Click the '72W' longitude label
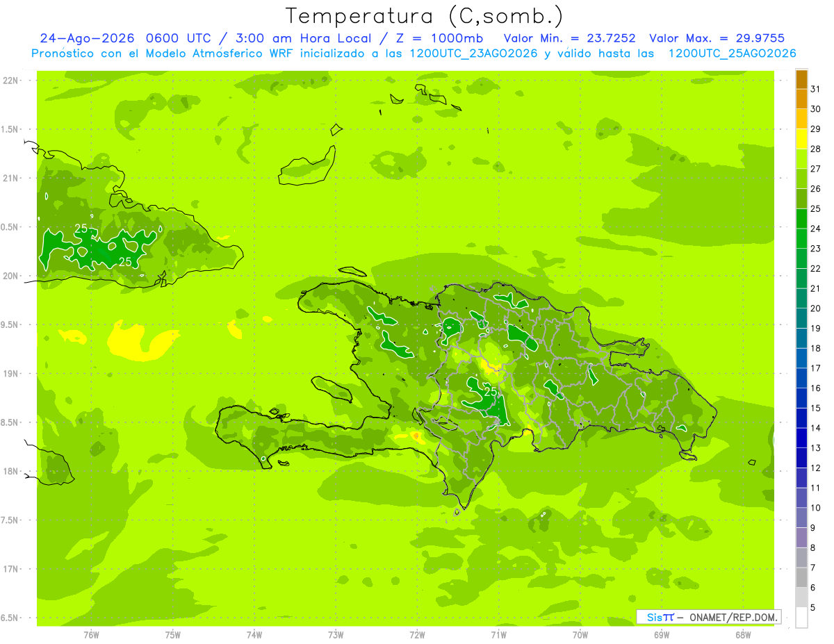Image resolution: width=834 pixels, height=644 pixels. (x=417, y=635)
